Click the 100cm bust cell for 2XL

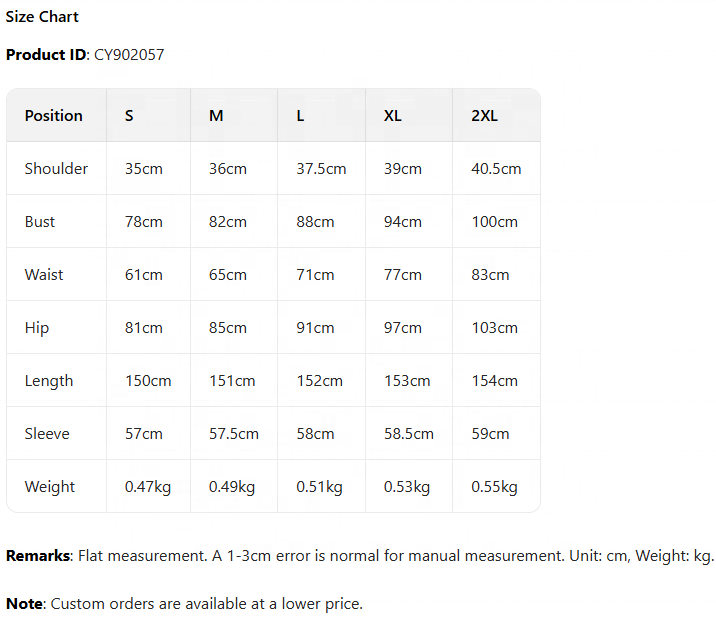[494, 222]
